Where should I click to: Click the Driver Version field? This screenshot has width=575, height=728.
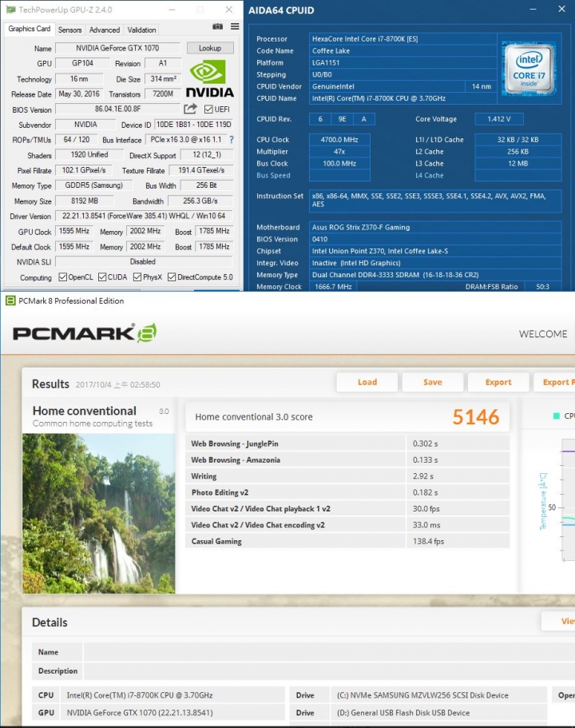coord(144,216)
